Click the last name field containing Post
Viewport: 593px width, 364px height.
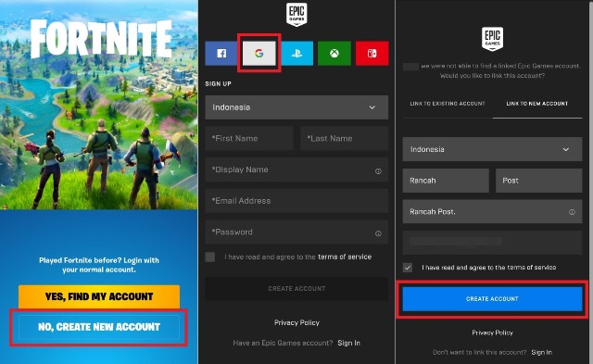(x=539, y=181)
